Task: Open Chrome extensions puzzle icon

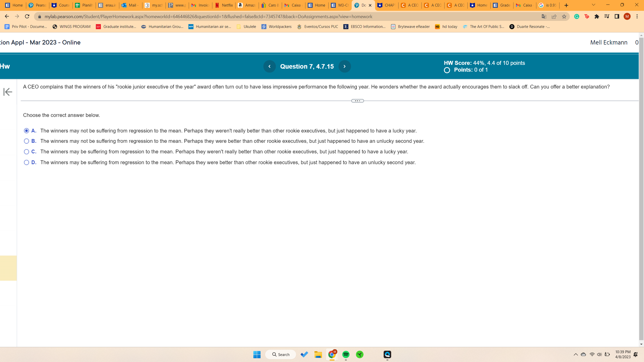Action: [597, 16]
